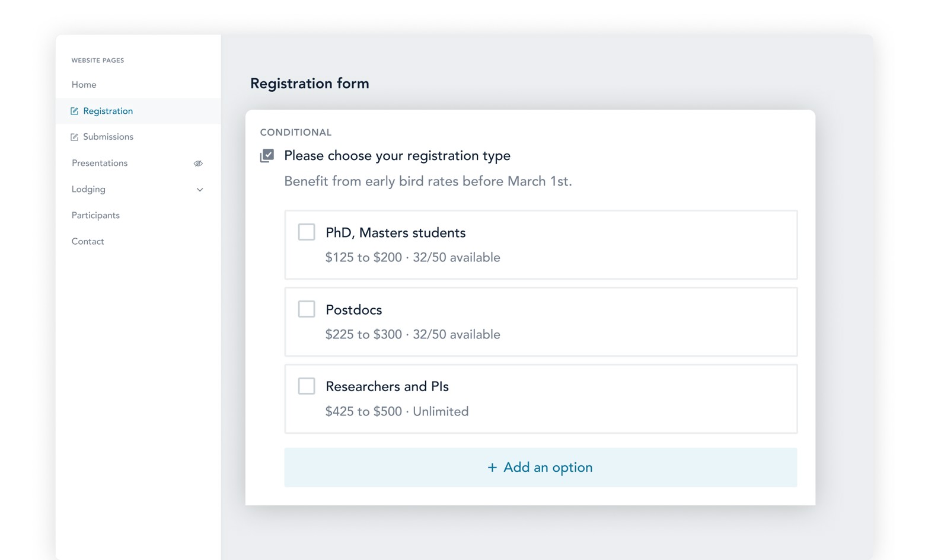The image size is (925, 560).
Task: Click the early bird rates description text
Action: click(x=428, y=181)
